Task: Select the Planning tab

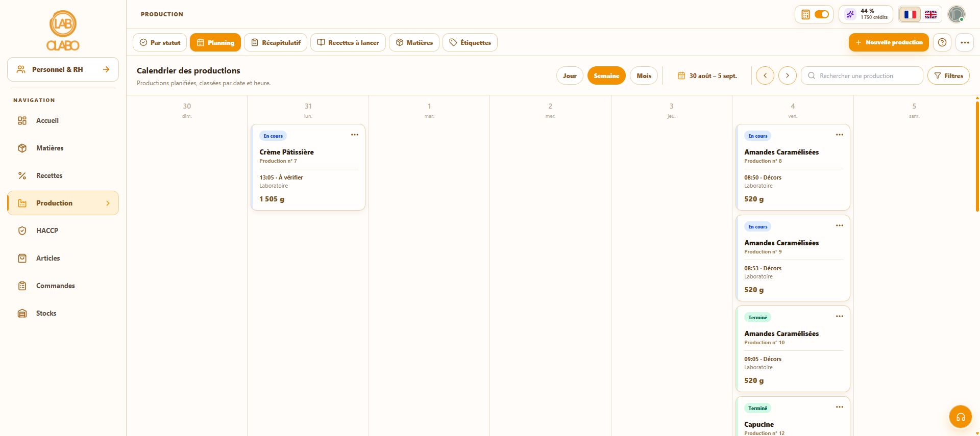Action: [215, 42]
